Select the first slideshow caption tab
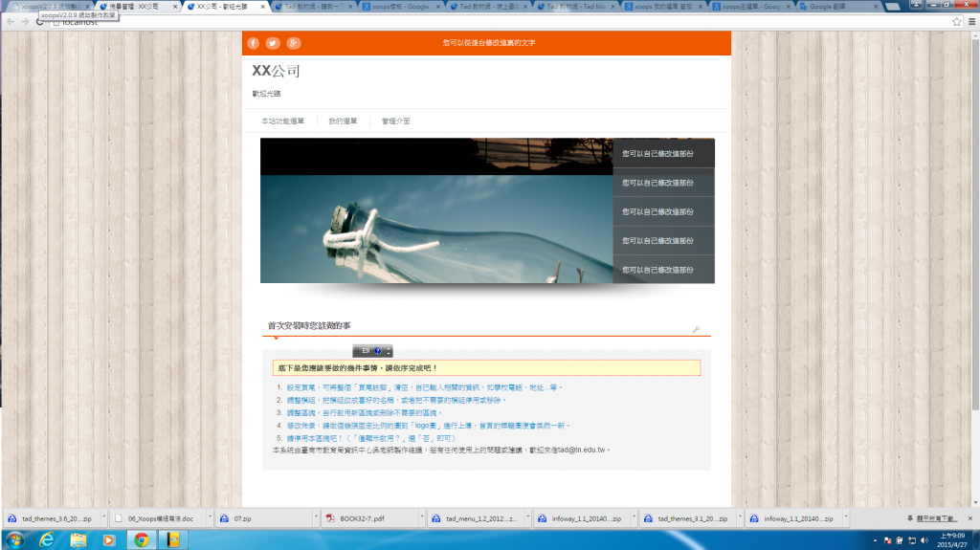980x550 pixels. [x=663, y=153]
